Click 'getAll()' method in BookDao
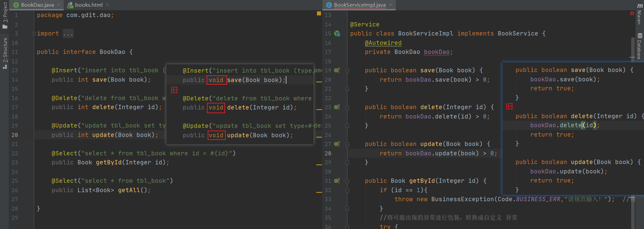 point(132,190)
